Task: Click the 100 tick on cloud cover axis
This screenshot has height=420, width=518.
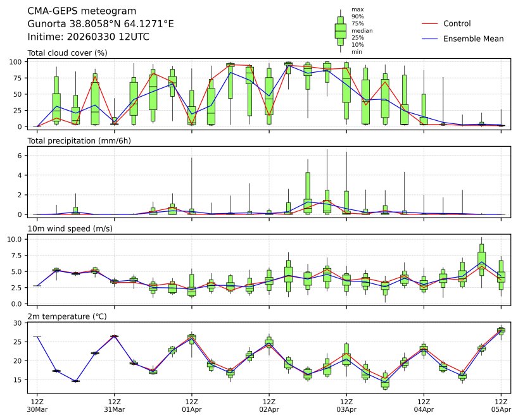Action: pos(17,61)
